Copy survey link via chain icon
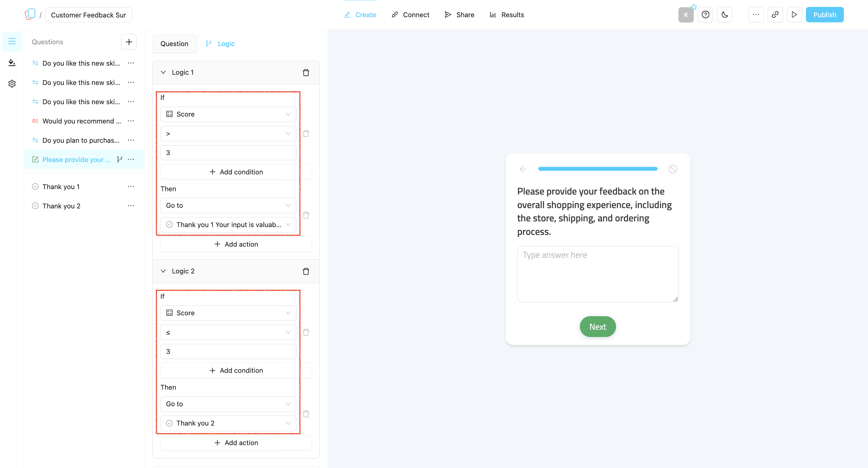Viewport: 868px width, 468px height. point(775,14)
